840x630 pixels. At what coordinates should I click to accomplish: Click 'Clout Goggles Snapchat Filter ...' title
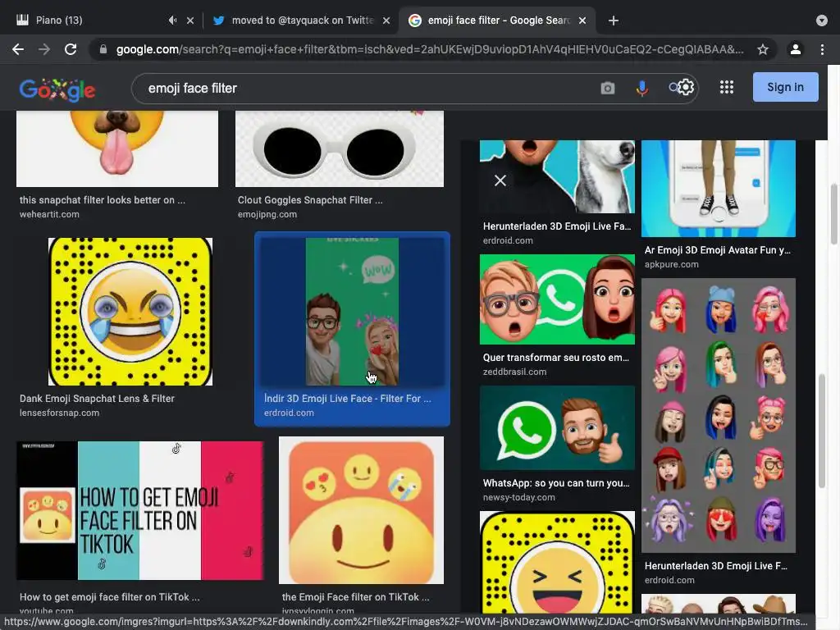pyautogui.click(x=310, y=200)
